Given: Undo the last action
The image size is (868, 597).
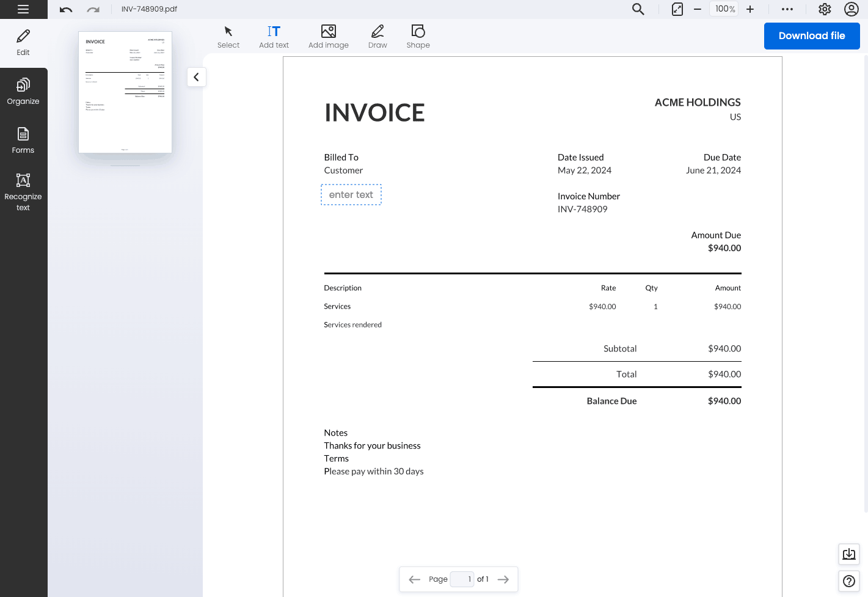Looking at the screenshot, I should [66, 9].
